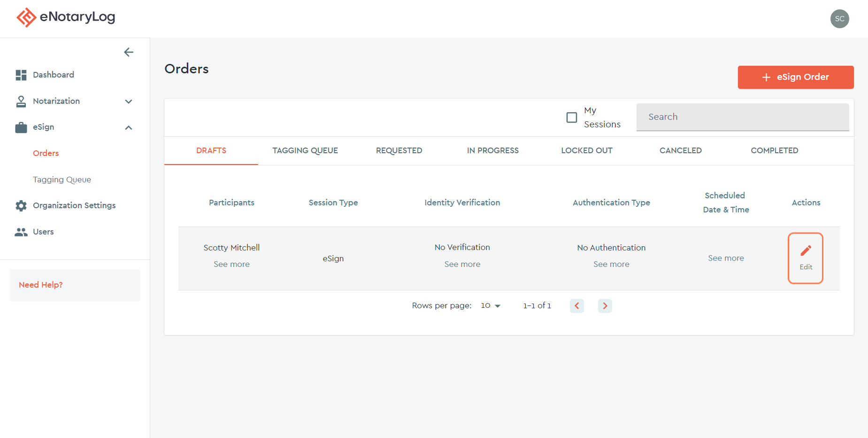Open Orders in the sidebar

tap(46, 153)
